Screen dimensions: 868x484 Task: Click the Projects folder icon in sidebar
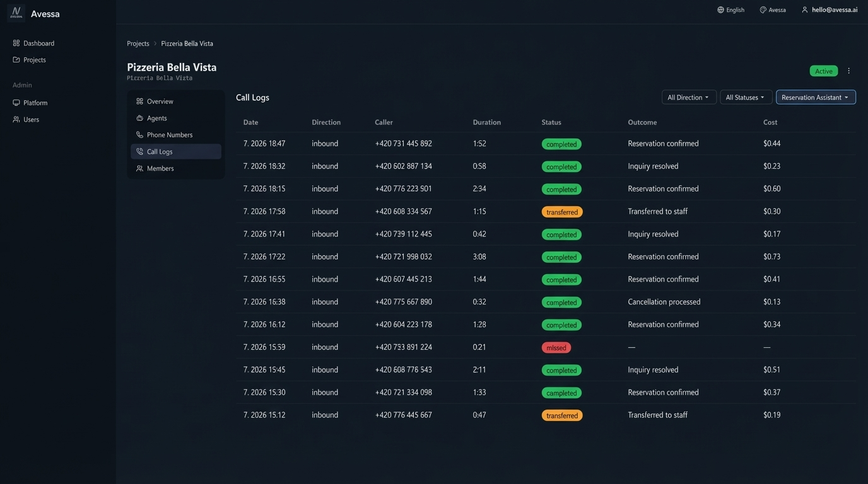[x=16, y=60]
